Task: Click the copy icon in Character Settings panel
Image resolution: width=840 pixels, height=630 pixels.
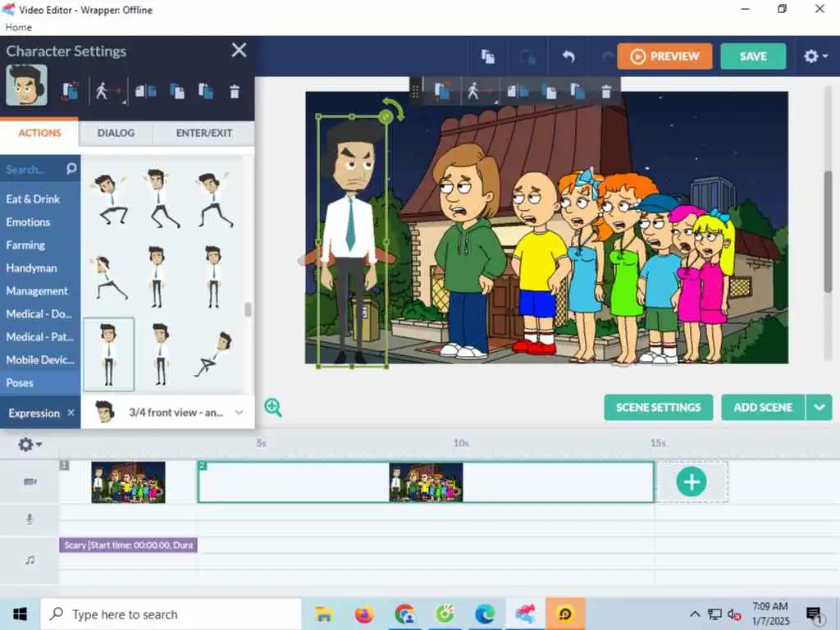Action: point(177,91)
